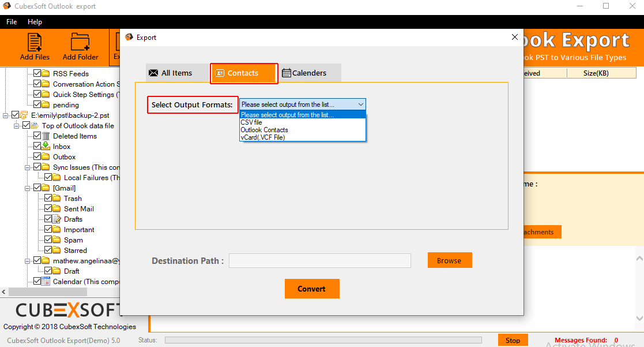Click the Deleted Items trash icon
644x347 pixels.
tap(46, 136)
